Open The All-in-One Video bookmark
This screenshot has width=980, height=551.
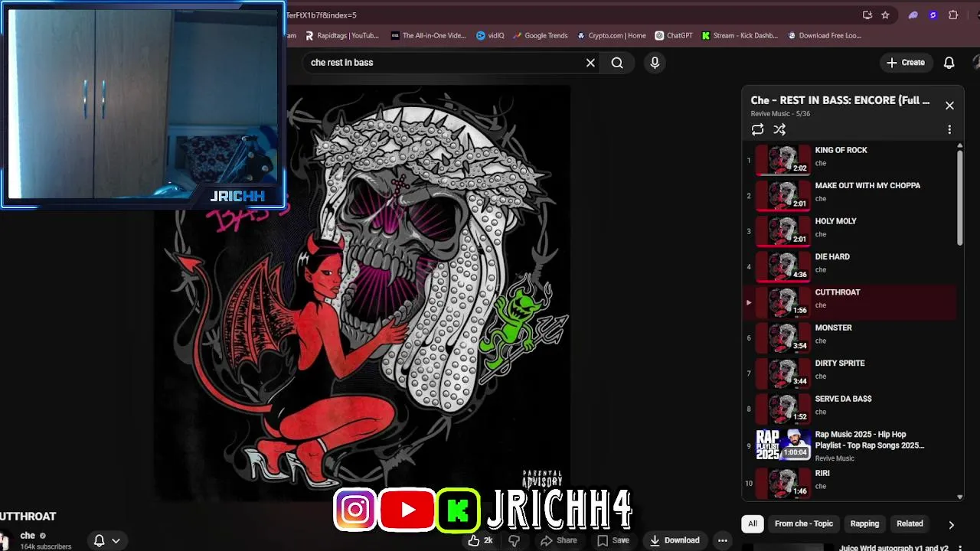click(x=428, y=35)
